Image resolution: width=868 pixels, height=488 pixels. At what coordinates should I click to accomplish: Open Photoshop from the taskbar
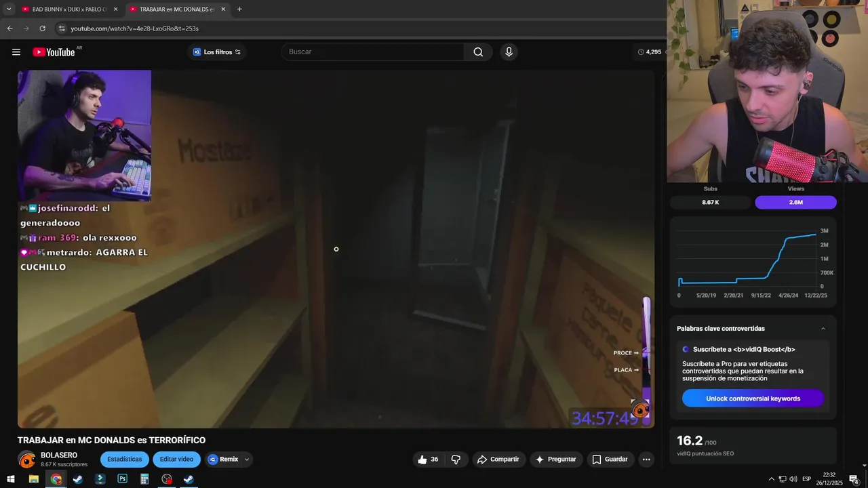[x=122, y=479]
